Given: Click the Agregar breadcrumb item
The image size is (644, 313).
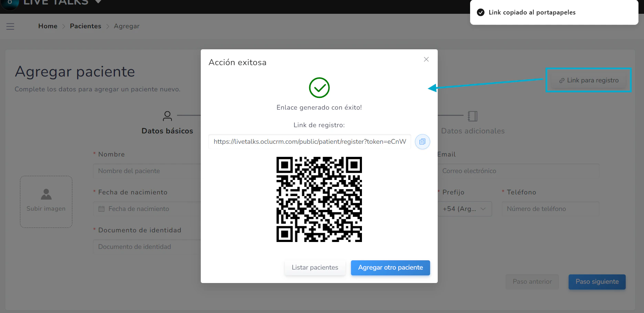Looking at the screenshot, I should point(127,26).
